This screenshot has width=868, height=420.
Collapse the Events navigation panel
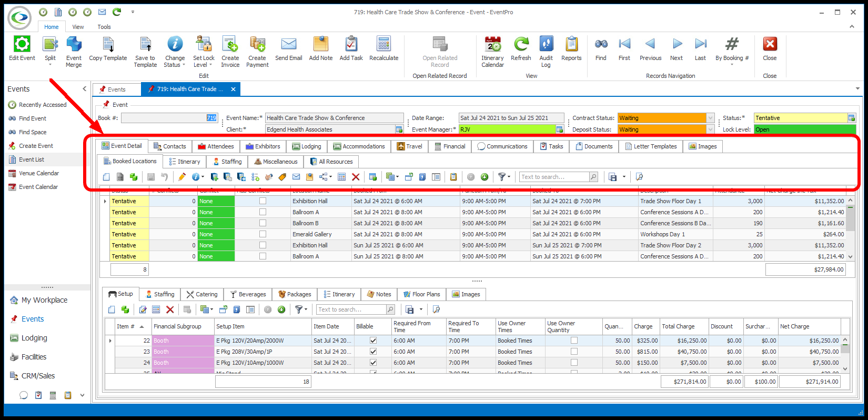(85, 89)
